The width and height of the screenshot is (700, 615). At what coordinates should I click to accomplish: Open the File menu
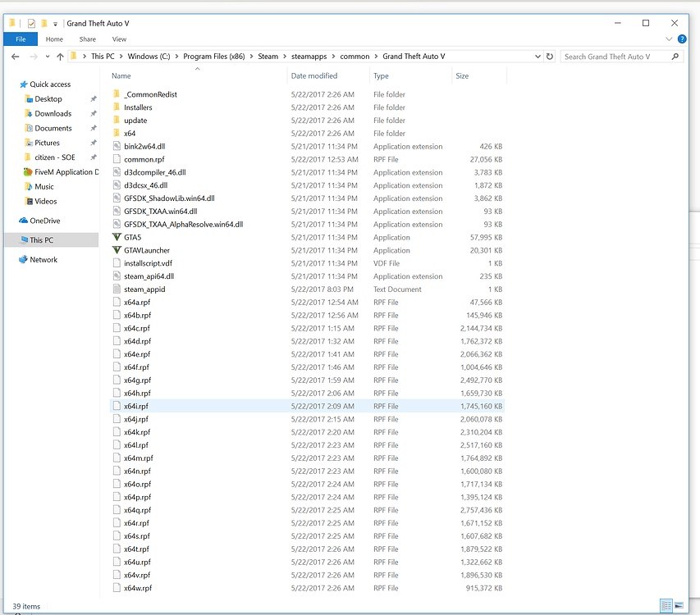click(21, 39)
